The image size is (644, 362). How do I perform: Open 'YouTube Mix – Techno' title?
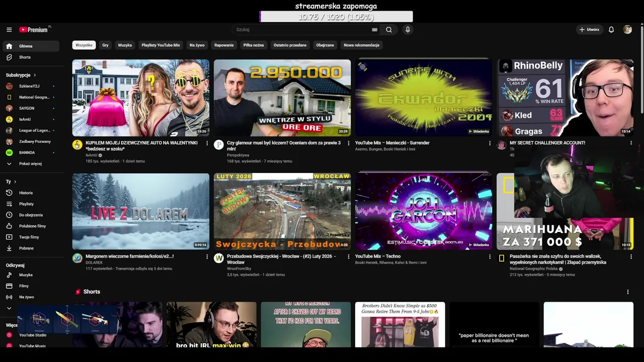click(378, 256)
